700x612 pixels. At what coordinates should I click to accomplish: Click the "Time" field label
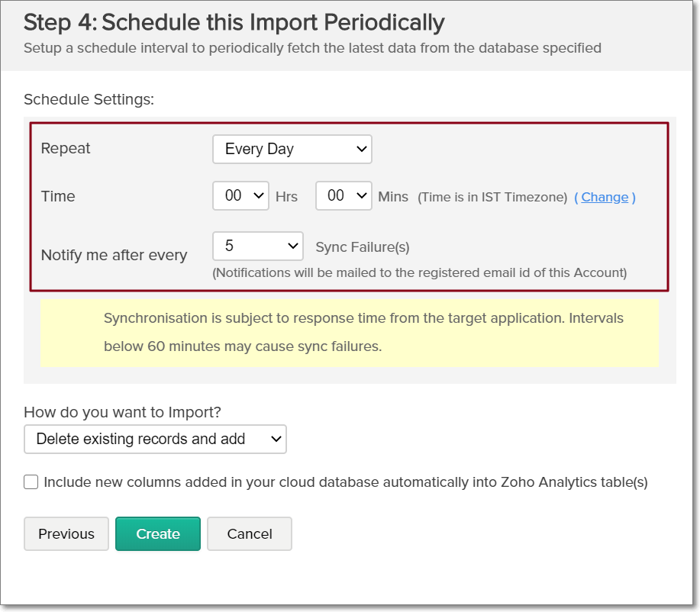tap(58, 196)
